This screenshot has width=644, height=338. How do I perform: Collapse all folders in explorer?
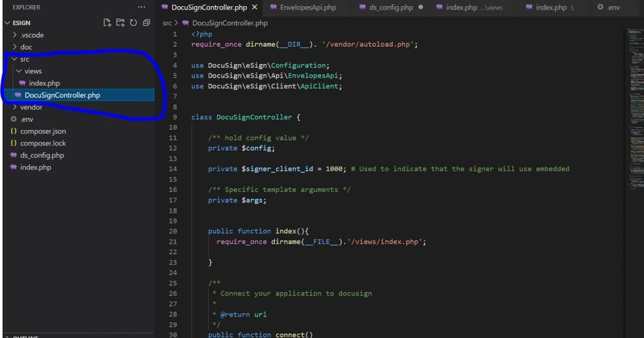(146, 23)
